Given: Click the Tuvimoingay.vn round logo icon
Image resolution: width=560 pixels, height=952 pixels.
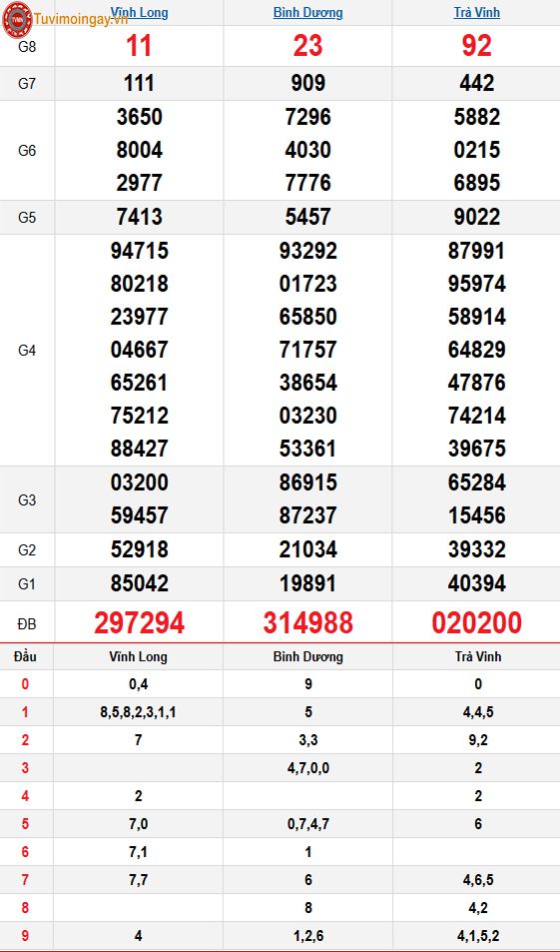Looking at the screenshot, I should [17, 18].
